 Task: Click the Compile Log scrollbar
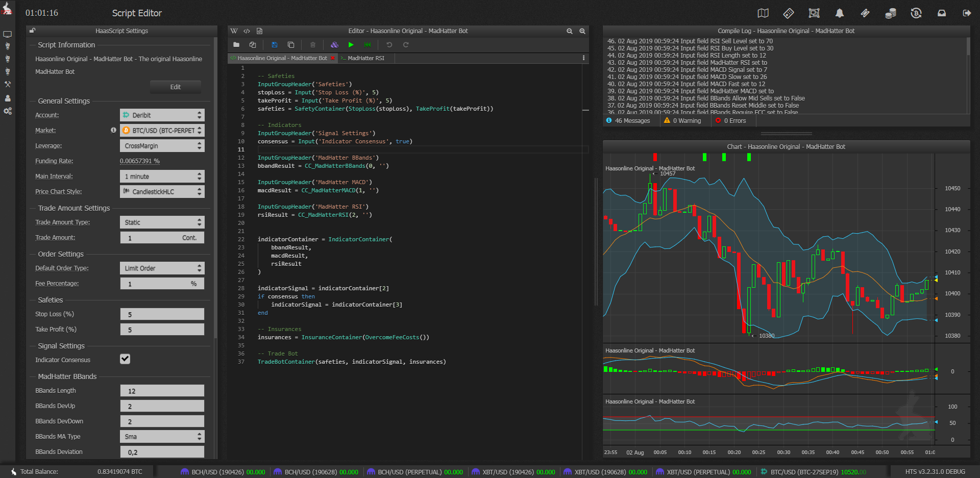tap(968, 46)
